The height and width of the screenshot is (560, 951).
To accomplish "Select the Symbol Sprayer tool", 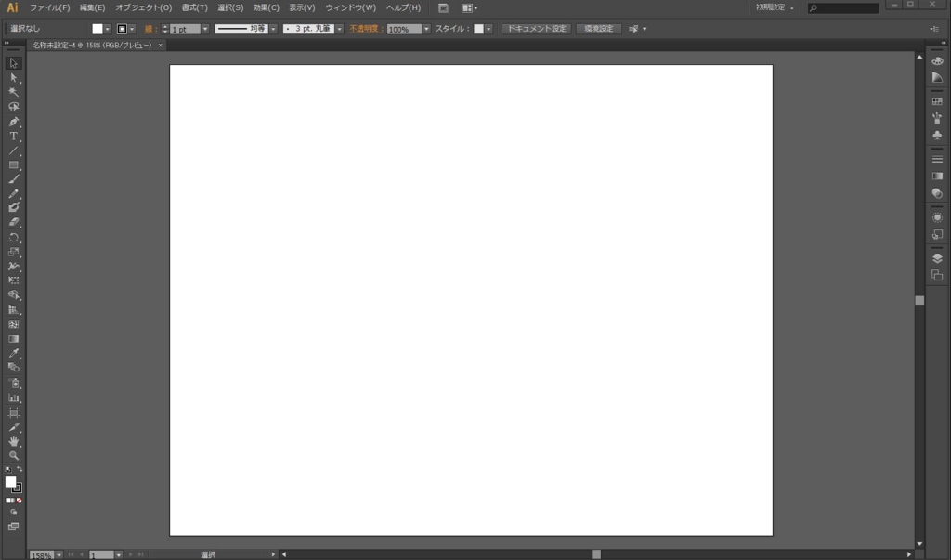I will 13,384.
